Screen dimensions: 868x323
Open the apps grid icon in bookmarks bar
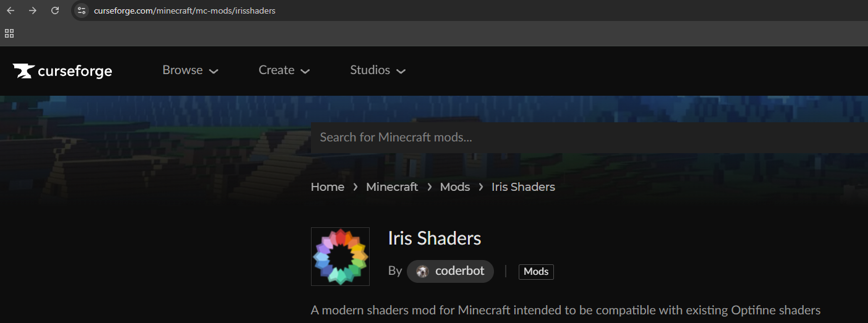9,33
